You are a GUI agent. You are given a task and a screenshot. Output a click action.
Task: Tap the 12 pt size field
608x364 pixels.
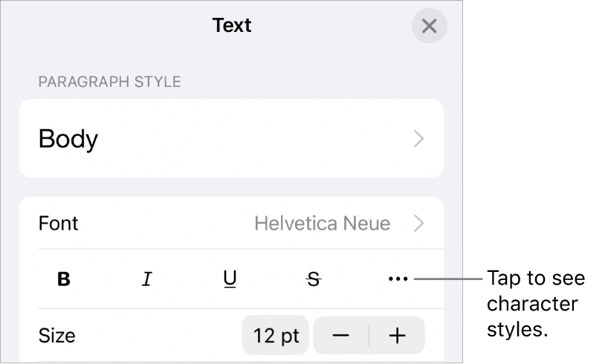276,336
